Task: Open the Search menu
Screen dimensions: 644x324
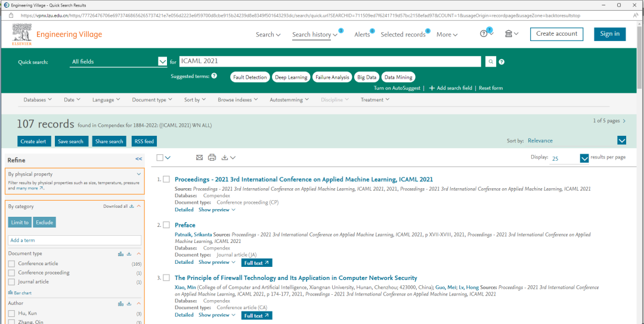Action: tap(268, 35)
